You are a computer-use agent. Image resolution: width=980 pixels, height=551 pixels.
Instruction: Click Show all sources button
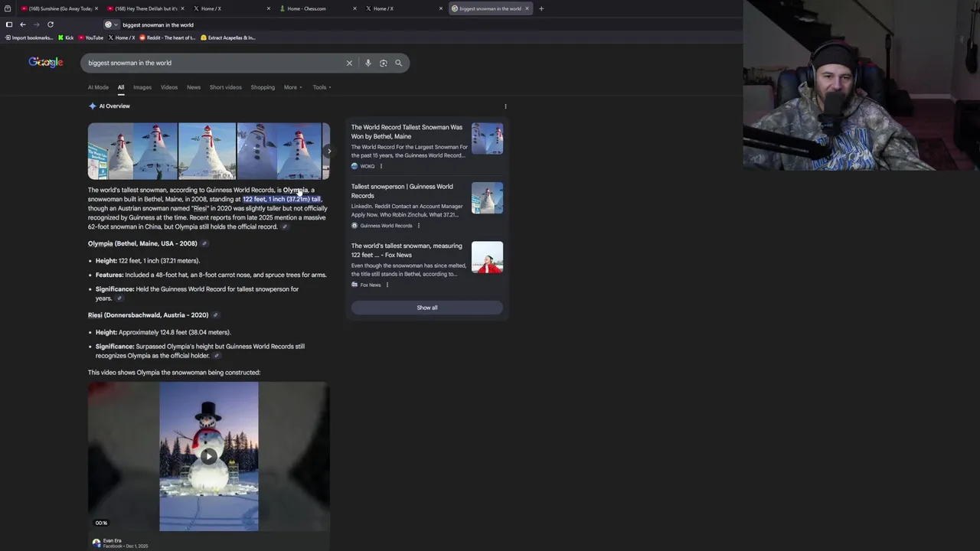[427, 308]
